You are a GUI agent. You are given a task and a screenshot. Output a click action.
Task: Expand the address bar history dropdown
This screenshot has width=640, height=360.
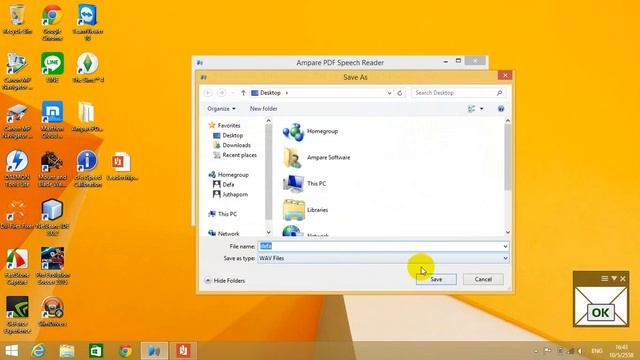coord(389,93)
